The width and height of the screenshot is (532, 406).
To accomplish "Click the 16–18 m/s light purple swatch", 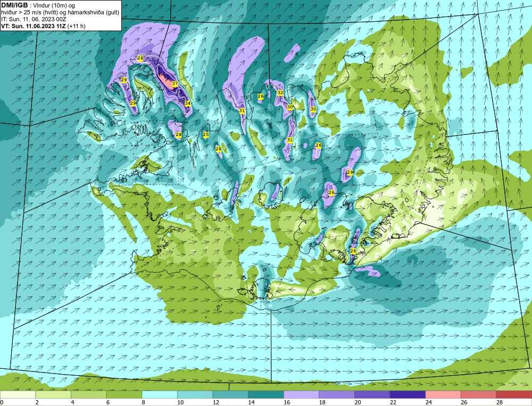I will coord(301,394).
